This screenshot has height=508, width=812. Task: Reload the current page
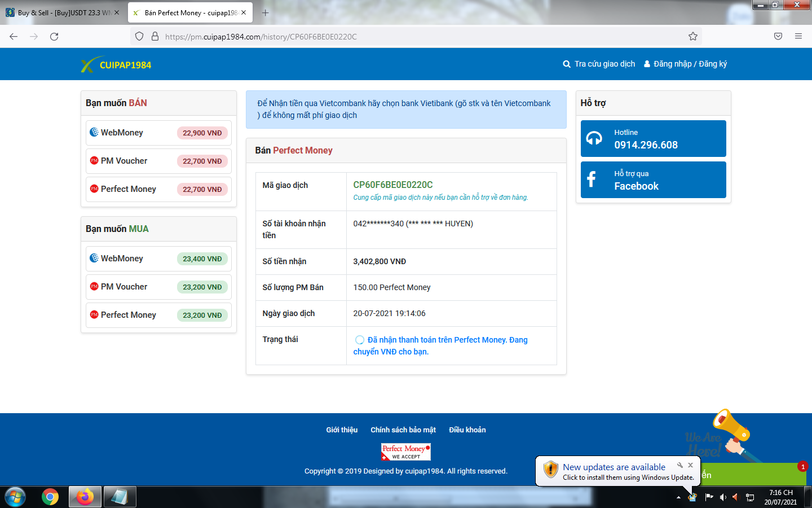click(x=54, y=37)
